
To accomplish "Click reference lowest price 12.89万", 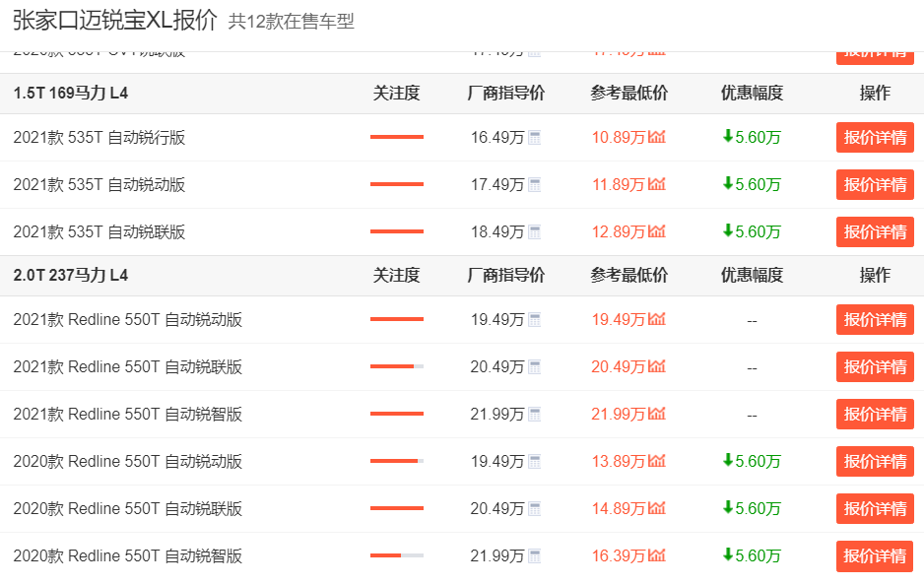I will tap(619, 231).
